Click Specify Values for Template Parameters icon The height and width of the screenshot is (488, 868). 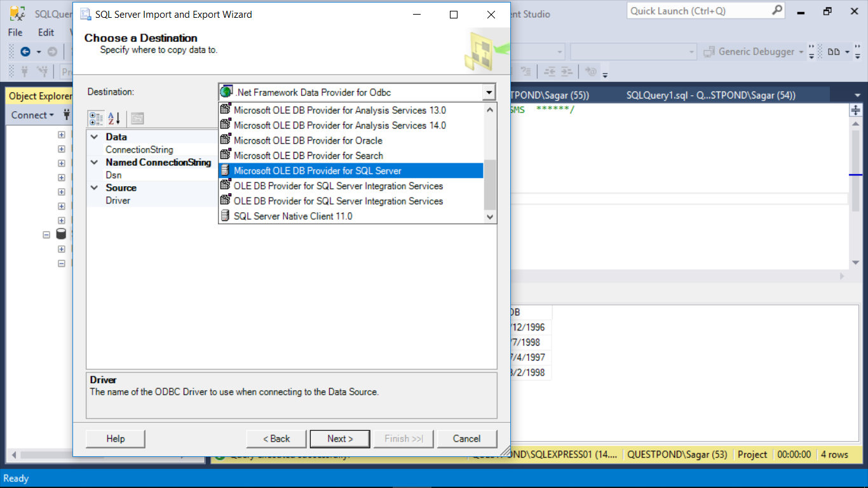(x=591, y=72)
